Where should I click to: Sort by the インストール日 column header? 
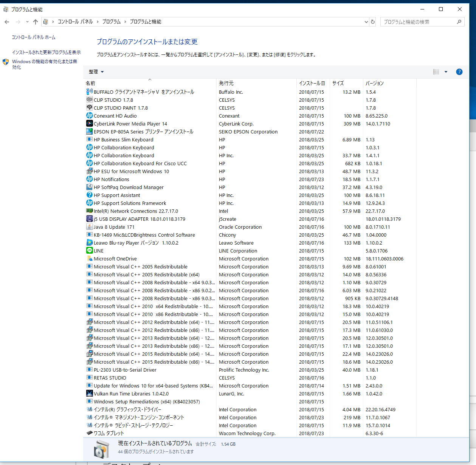click(313, 83)
